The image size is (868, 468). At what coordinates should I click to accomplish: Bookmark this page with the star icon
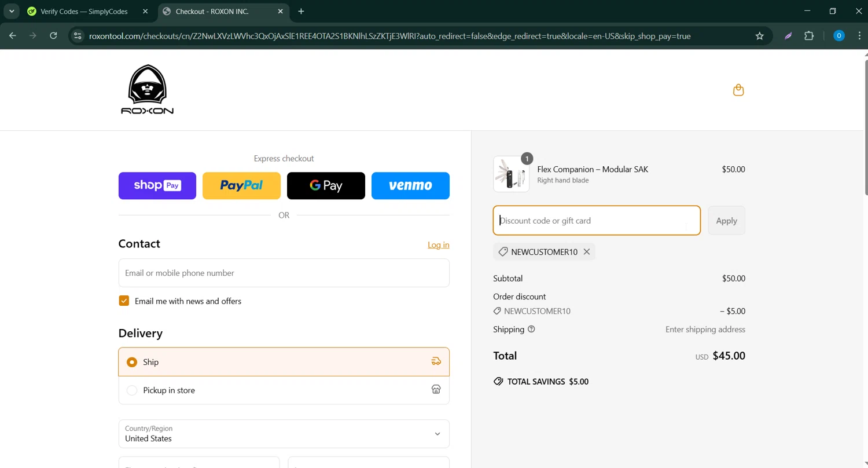point(760,36)
